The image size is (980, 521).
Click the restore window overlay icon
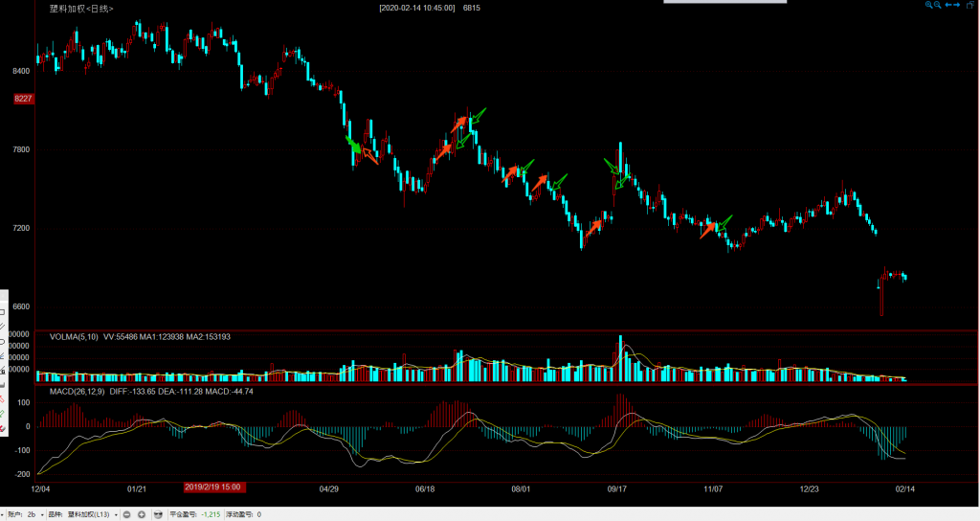coord(969,6)
